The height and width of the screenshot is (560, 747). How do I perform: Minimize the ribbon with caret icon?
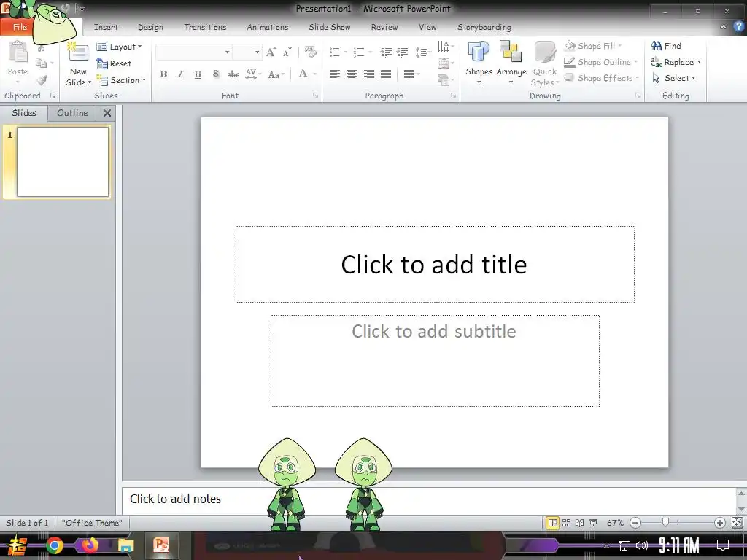point(723,27)
